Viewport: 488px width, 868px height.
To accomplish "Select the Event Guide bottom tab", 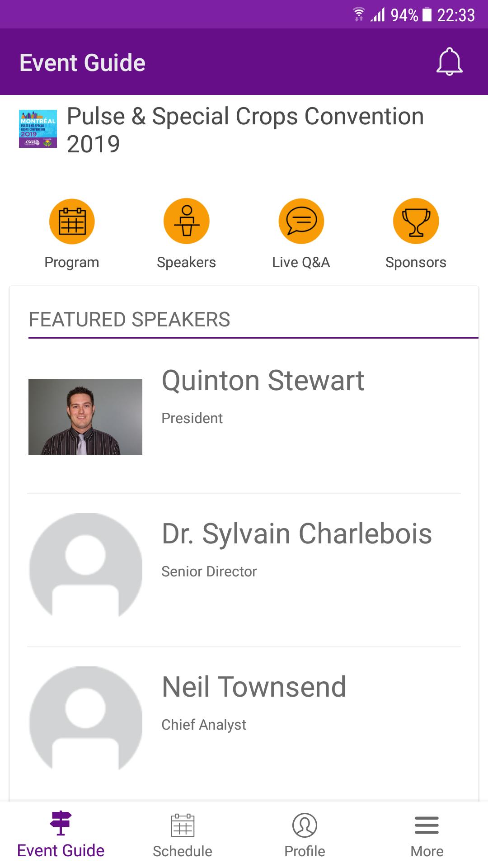I will coord(61,835).
